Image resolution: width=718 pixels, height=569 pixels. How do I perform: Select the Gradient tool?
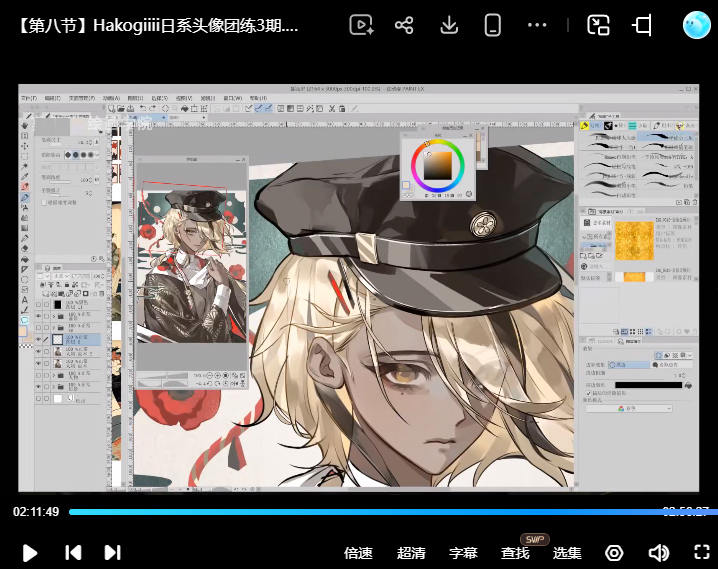pos(25,228)
